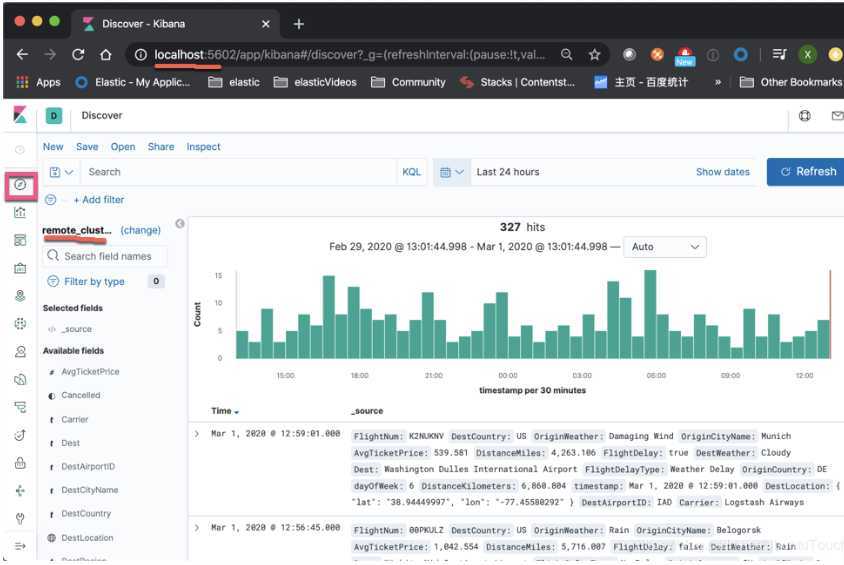Select the _source selected field
844x565 pixels.
click(x=76, y=329)
